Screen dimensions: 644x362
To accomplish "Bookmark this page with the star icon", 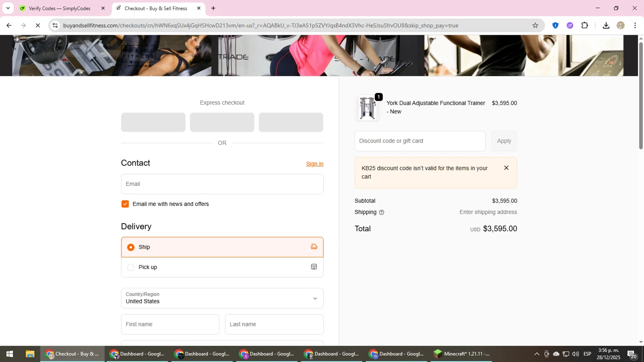I will pyautogui.click(x=535, y=25).
